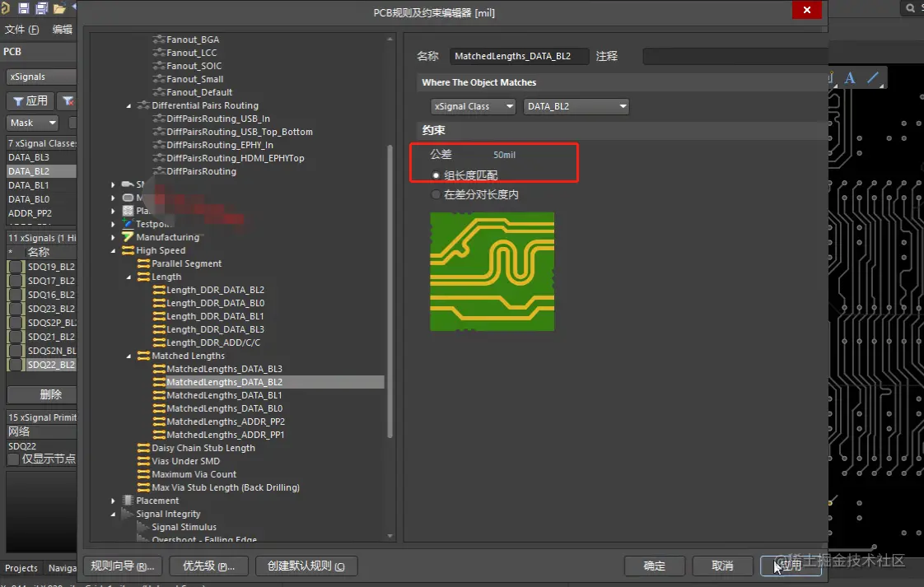This screenshot has height=587, width=924.
Task: Open the 规则向导 (R)... wizard
Action: pos(123,566)
